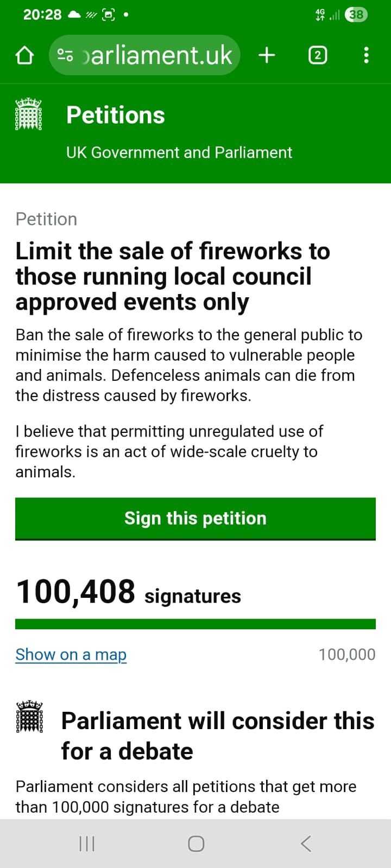The width and height of the screenshot is (391, 868).
Task: Tap the Parliament portcullis logo in header
Action: coord(28,114)
